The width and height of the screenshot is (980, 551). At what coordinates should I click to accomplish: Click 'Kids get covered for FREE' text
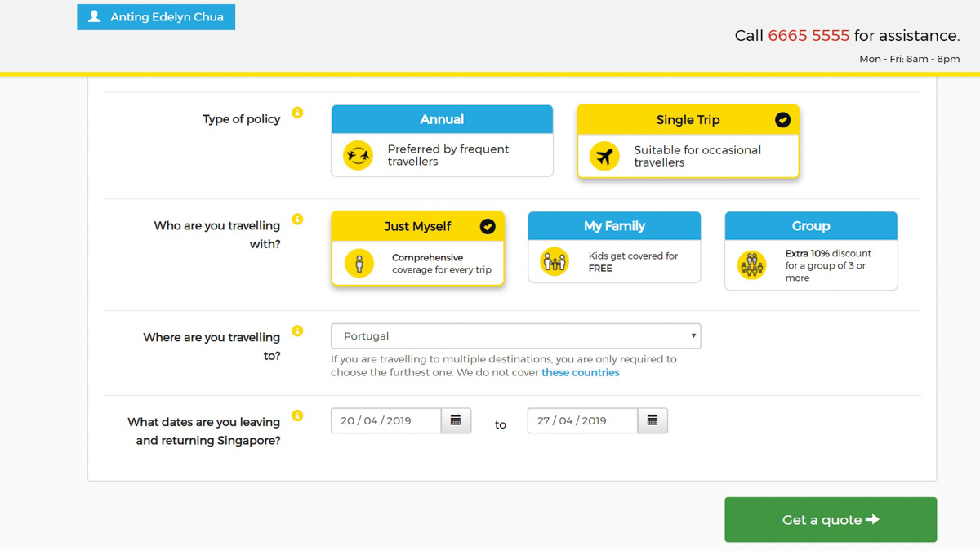633,262
